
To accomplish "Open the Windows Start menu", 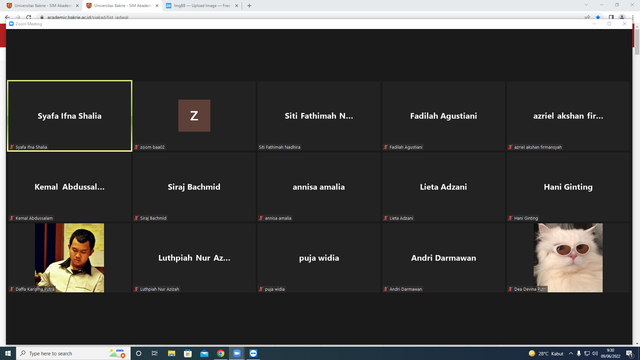I will click(x=8, y=353).
